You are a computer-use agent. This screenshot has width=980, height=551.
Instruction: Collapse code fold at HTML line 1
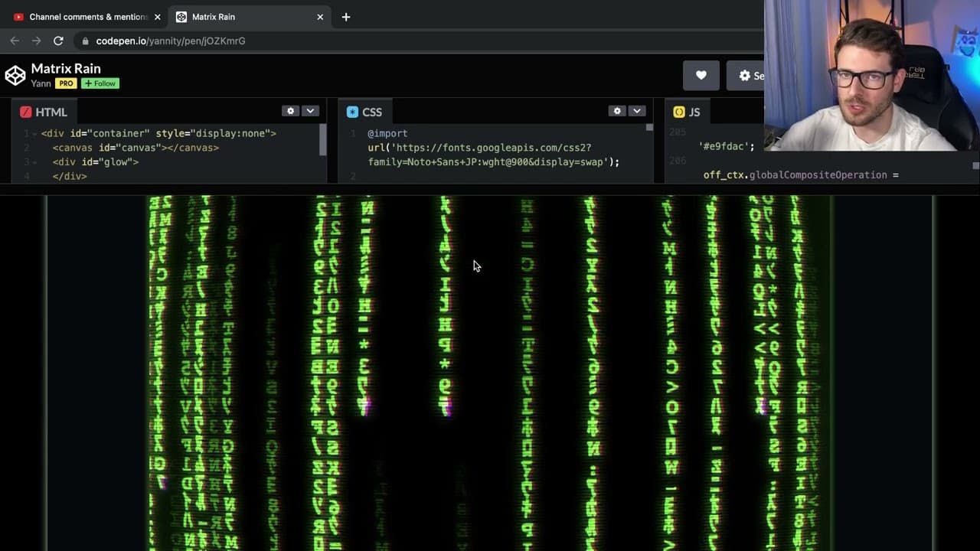tap(36, 134)
